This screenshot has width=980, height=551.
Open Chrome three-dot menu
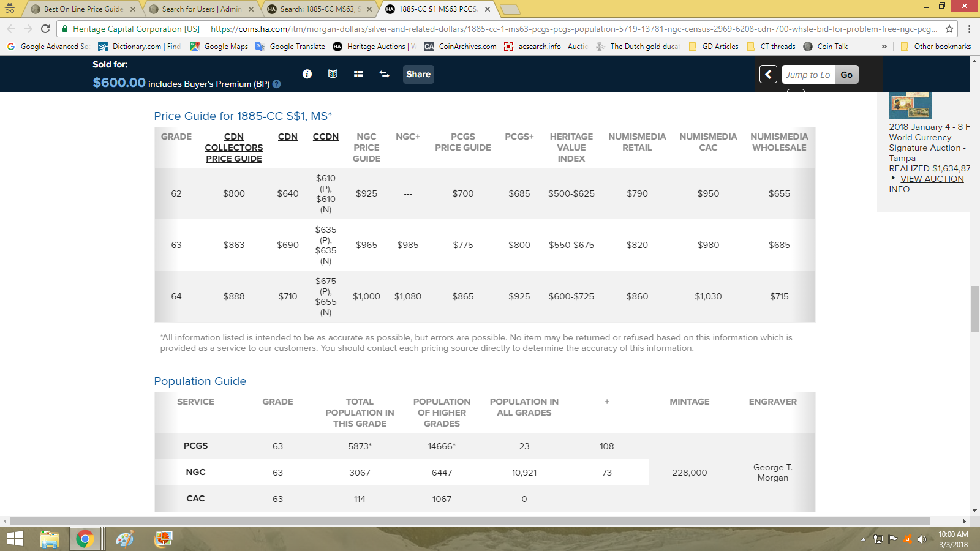[x=969, y=29]
